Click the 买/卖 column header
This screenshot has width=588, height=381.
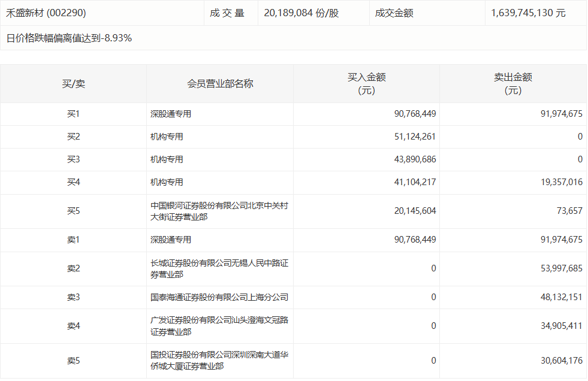point(73,84)
